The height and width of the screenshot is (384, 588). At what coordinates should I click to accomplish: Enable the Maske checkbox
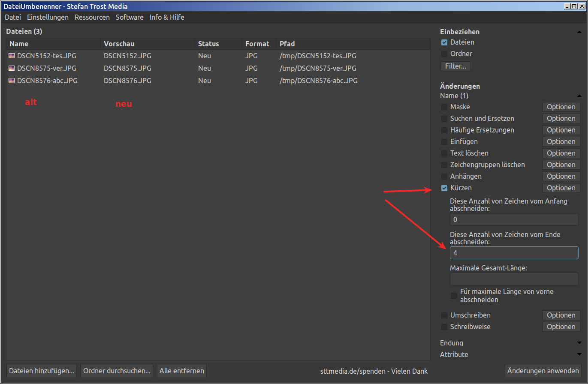tap(444, 107)
